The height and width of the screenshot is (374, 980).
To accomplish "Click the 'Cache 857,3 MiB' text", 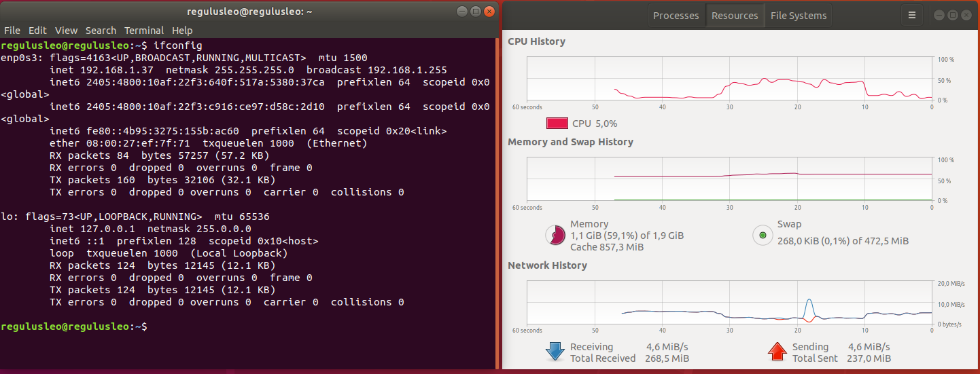I will 606,247.
